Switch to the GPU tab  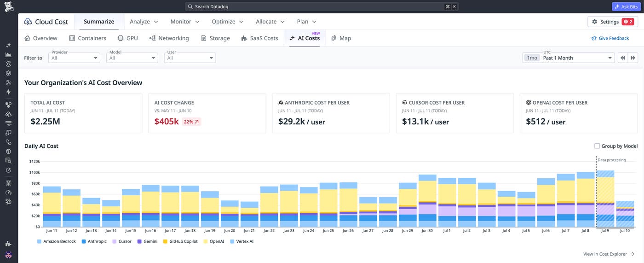[127, 38]
